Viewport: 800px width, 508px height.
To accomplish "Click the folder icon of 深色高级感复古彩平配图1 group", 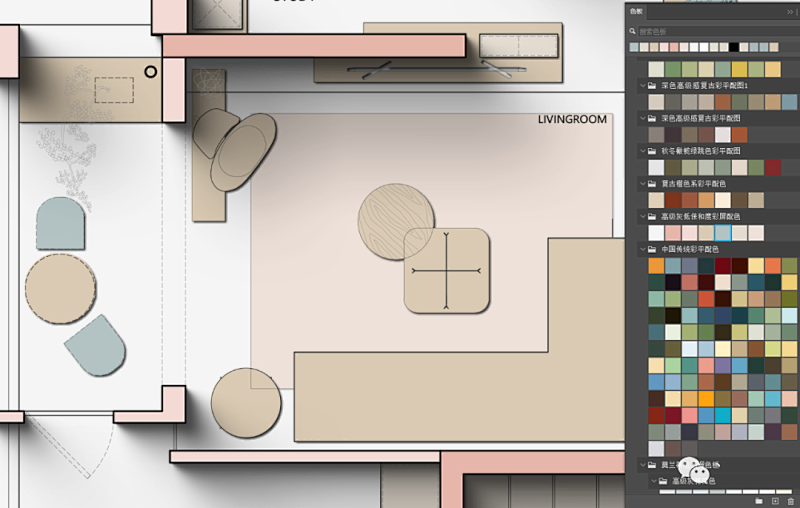I will 653,86.
